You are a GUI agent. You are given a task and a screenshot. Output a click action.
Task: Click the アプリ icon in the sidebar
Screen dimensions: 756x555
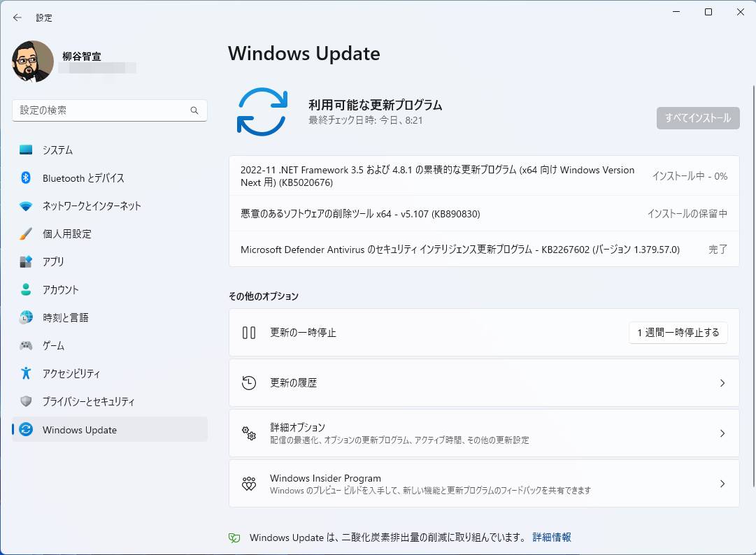(26, 261)
